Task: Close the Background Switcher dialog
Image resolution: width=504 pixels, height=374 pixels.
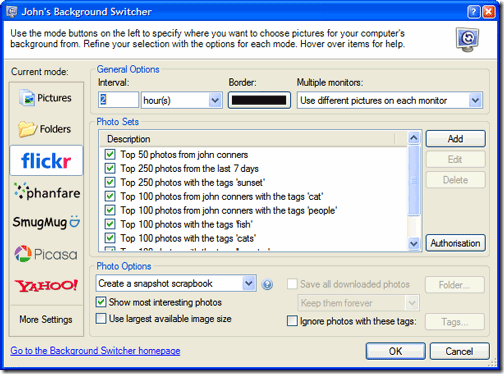Action: (489, 12)
